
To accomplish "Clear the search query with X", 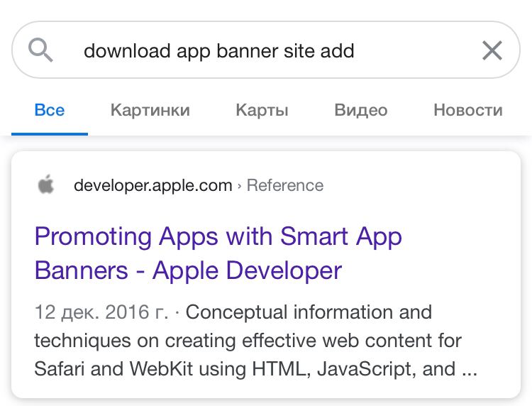I will coord(492,50).
